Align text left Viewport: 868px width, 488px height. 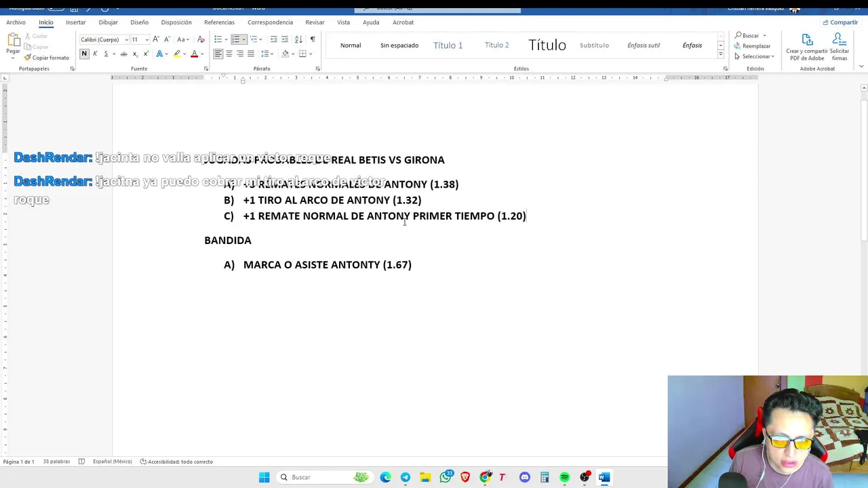[218, 54]
